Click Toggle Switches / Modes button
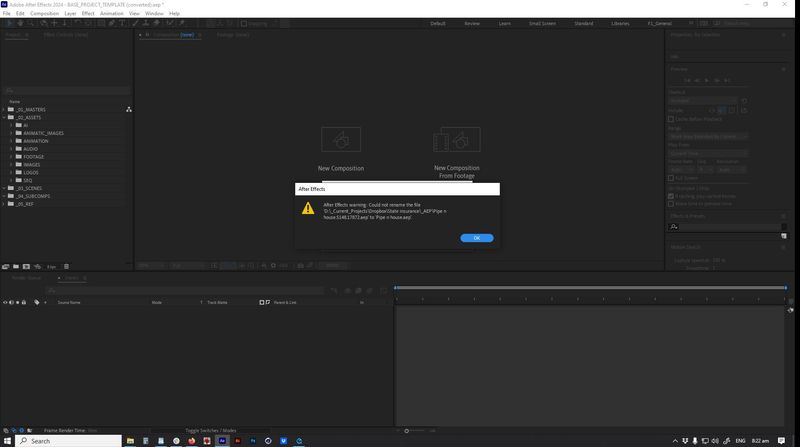The image size is (800, 447). [210, 430]
